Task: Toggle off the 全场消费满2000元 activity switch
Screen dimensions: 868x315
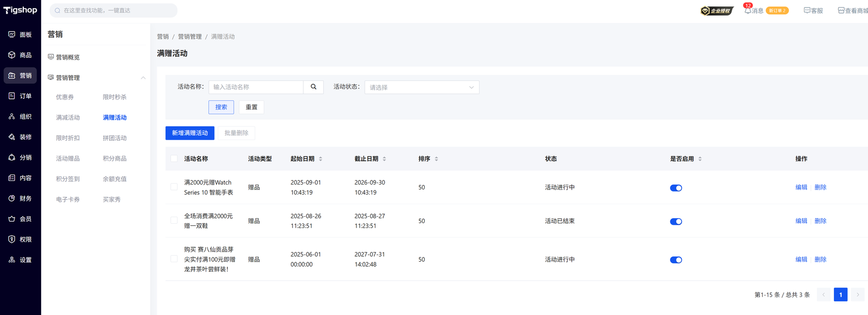Action: click(675, 222)
